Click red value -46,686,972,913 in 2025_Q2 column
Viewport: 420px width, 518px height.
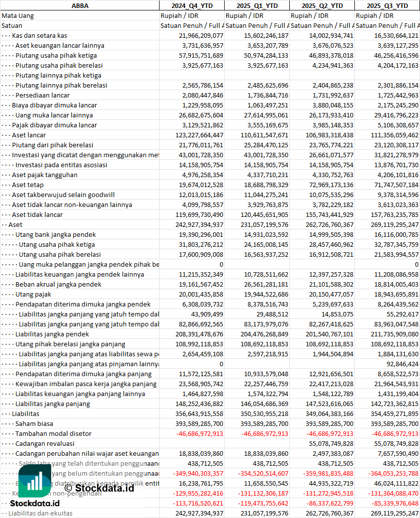(x=330, y=433)
